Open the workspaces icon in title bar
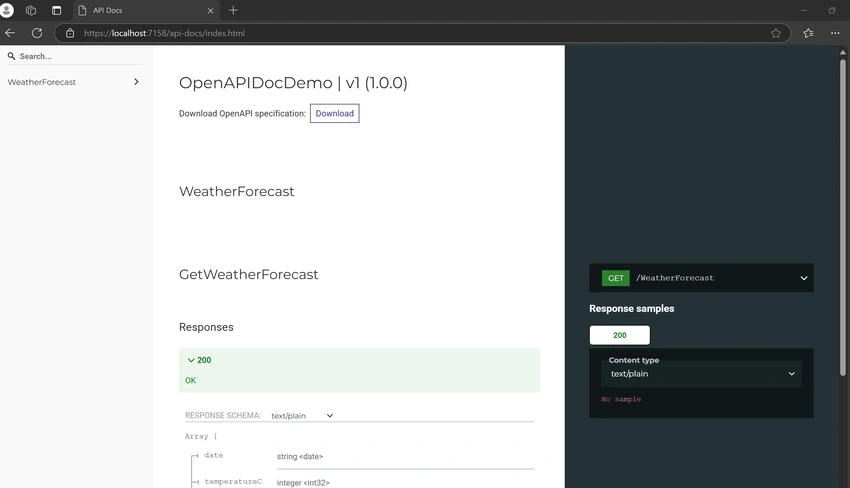This screenshot has width=850, height=488. point(31,10)
